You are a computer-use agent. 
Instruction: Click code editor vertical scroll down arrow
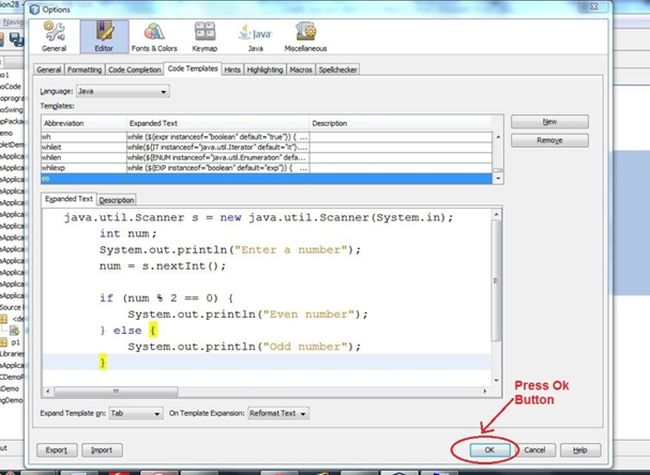496,380
